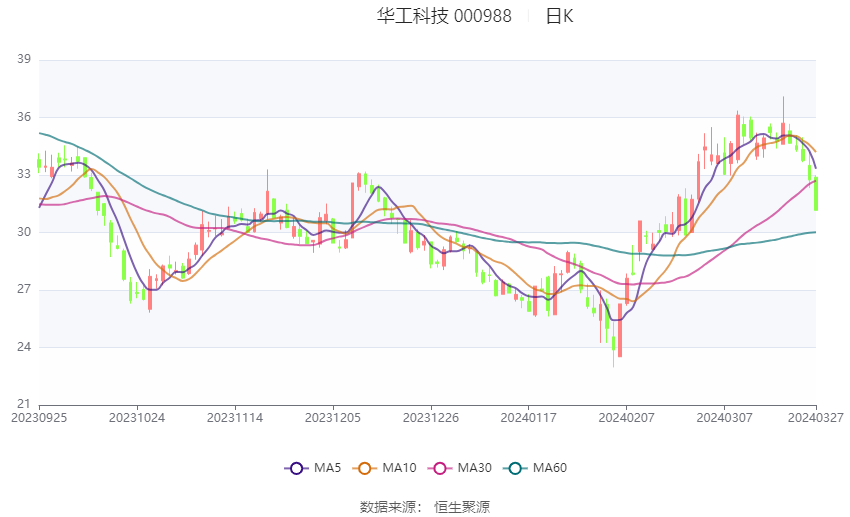
Task: Click the y-axis value 33
Action: tap(24, 175)
